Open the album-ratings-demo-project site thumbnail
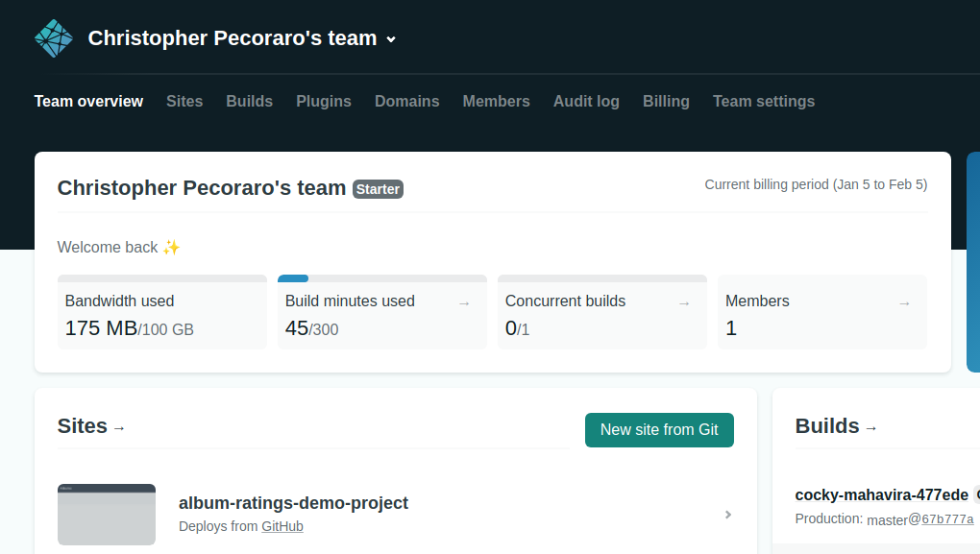 tap(106, 514)
